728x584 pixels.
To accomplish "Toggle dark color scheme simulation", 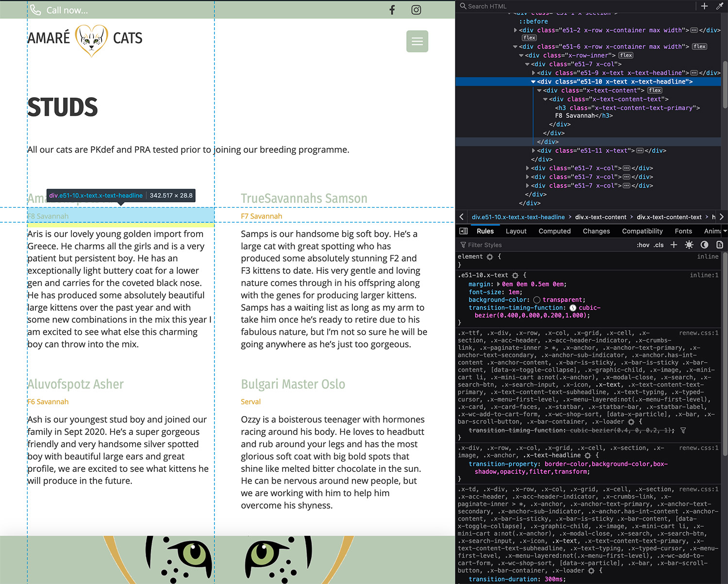I will [704, 245].
